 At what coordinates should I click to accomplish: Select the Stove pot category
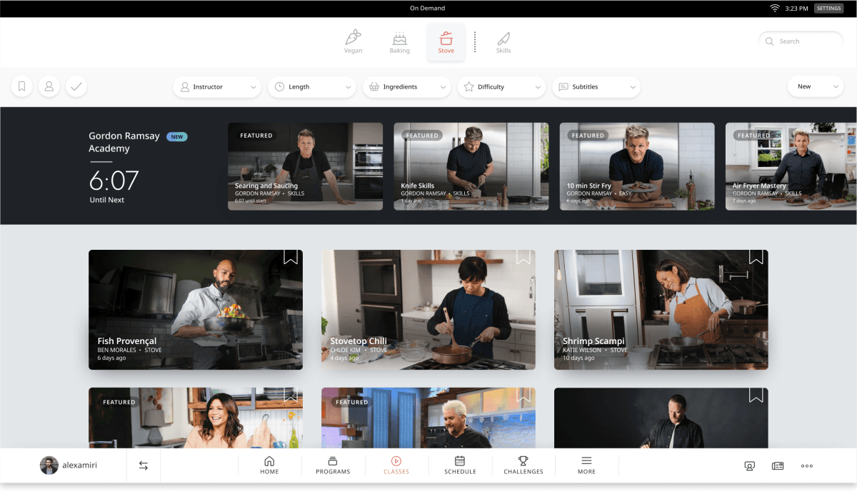(446, 42)
